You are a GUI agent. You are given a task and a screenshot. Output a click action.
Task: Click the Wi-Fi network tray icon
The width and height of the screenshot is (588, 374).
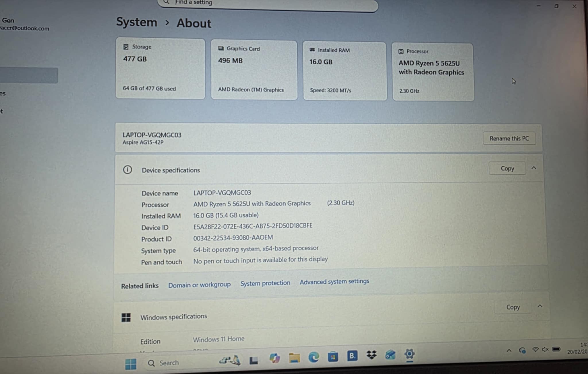click(535, 350)
